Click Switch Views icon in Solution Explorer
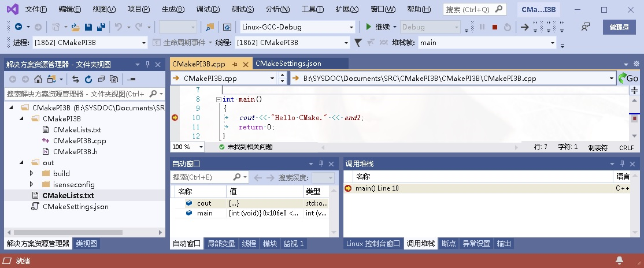 [51, 79]
